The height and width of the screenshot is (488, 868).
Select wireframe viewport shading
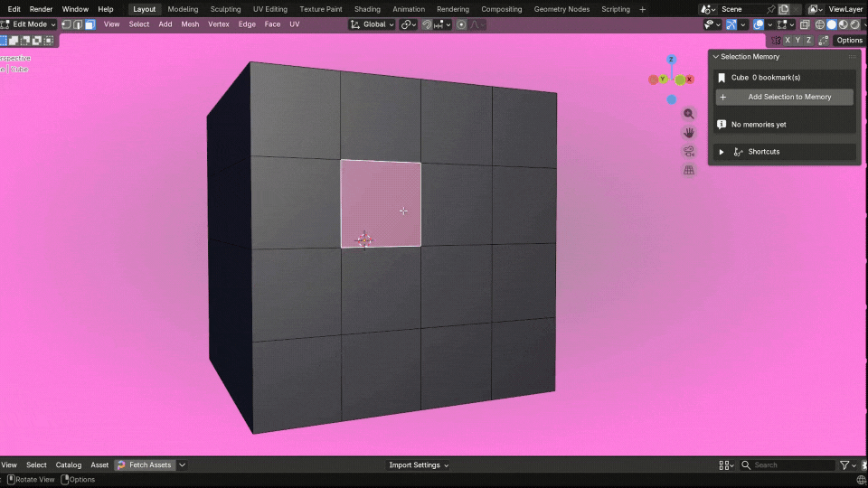tap(820, 24)
